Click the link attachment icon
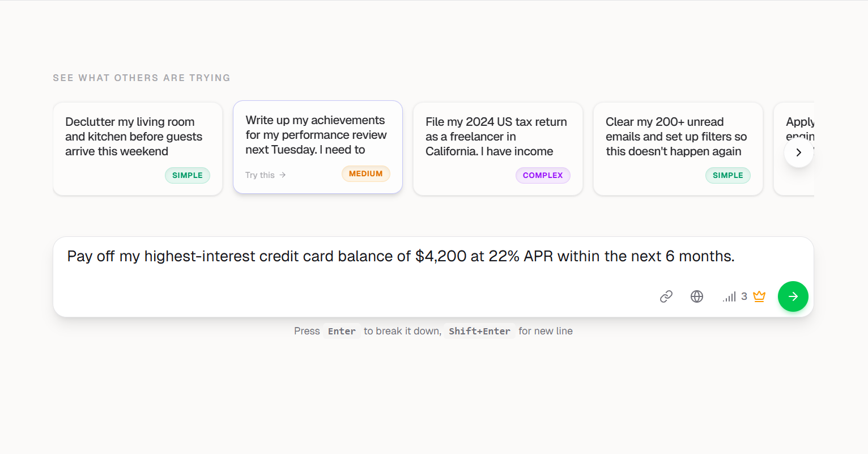This screenshot has width=868, height=454. 666,296
